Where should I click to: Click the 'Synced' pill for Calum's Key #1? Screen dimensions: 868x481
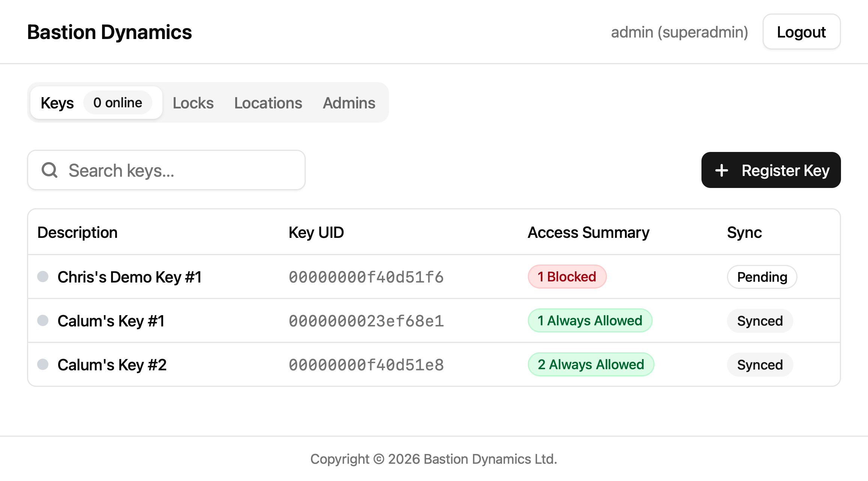click(760, 321)
